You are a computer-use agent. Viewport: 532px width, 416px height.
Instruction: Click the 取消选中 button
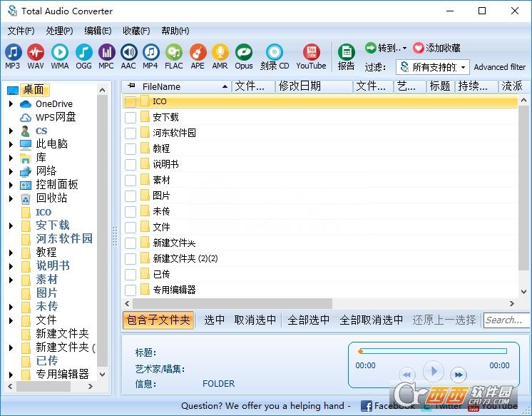point(255,320)
